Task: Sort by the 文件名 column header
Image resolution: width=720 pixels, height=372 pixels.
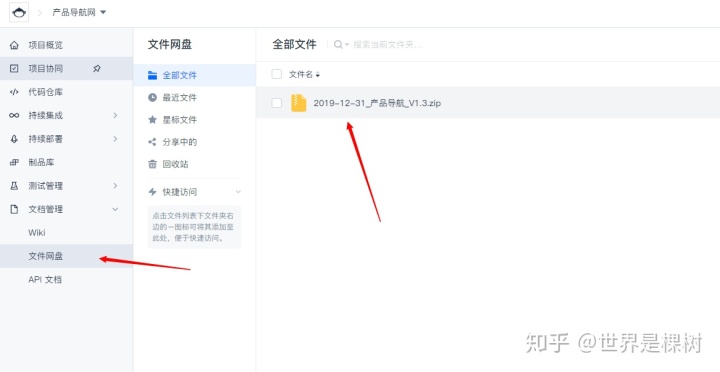Action: click(304, 74)
